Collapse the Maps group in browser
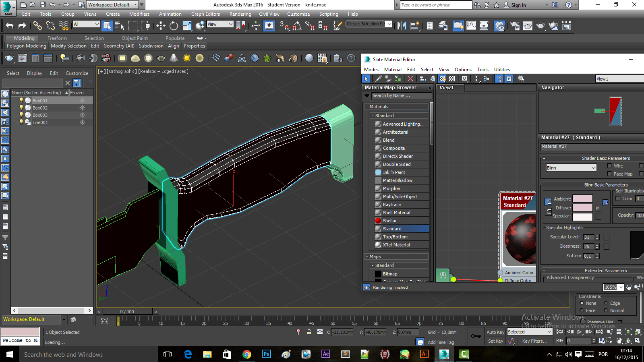Viewport: 644px width, 362px height. coord(367,257)
